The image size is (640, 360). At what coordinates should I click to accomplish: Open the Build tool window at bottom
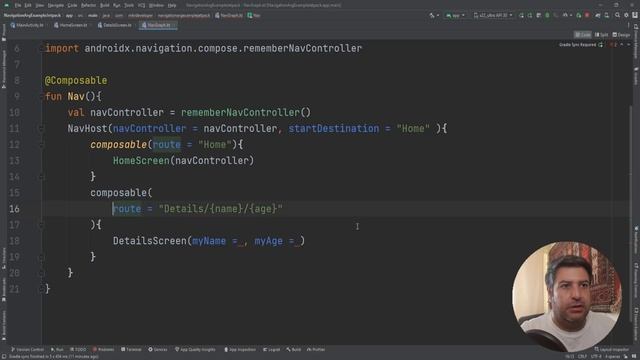[x=294, y=350]
